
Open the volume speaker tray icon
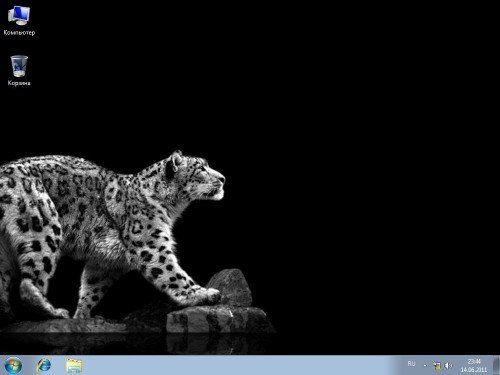coord(449,366)
